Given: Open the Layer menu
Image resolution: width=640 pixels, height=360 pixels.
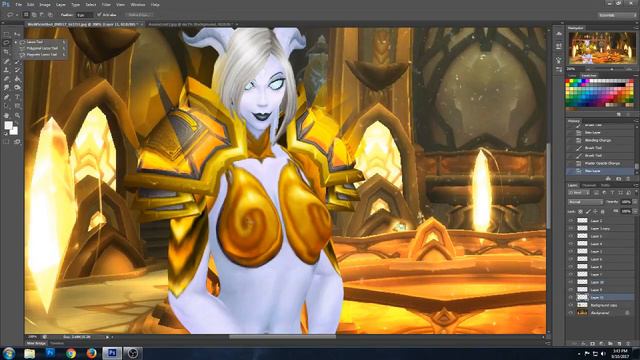Looking at the screenshot, I should coord(60,4).
